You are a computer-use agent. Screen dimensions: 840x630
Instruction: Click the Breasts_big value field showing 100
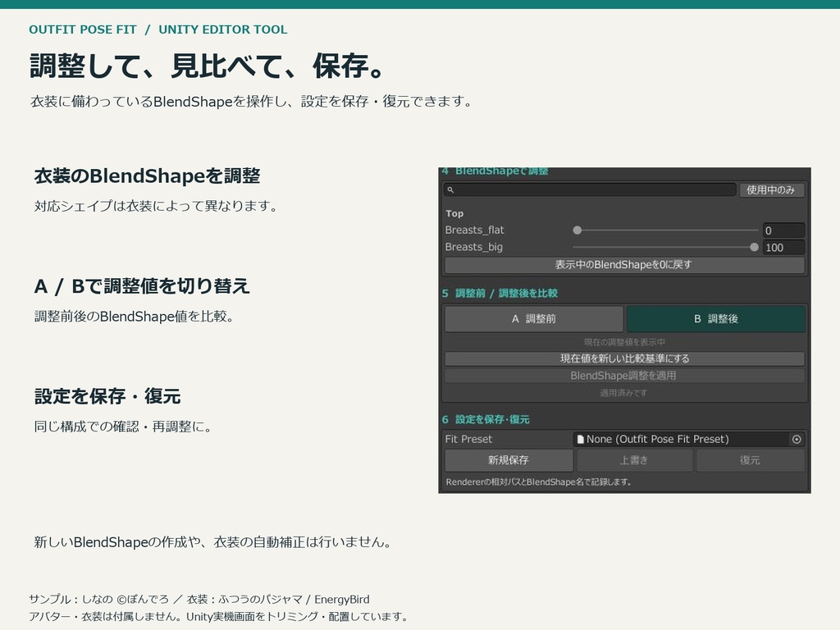pos(783,248)
